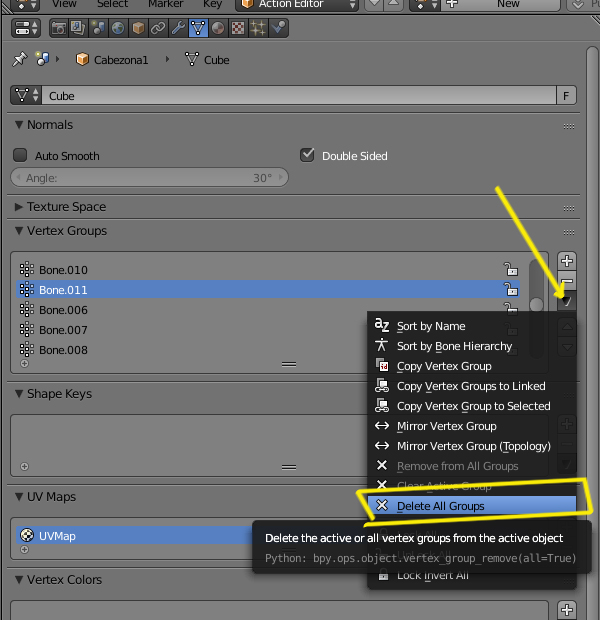Open the Physics properties tab

click(x=278, y=28)
